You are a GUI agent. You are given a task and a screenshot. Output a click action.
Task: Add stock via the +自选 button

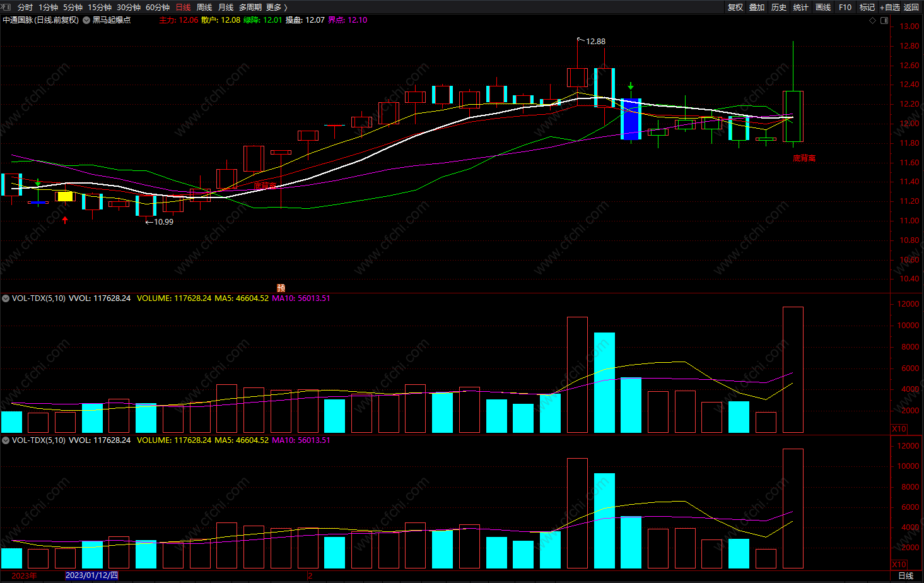(890, 7)
